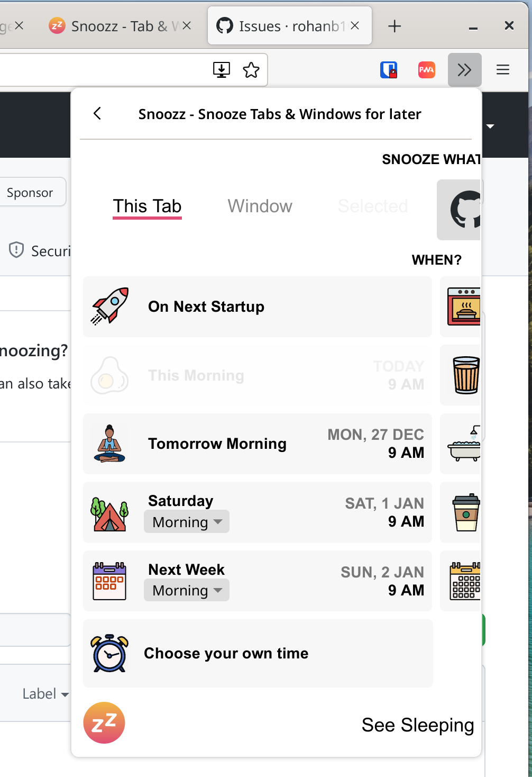Click the downloads icon in the address bar
Image resolution: width=532 pixels, height=777 pixels.
222,69
